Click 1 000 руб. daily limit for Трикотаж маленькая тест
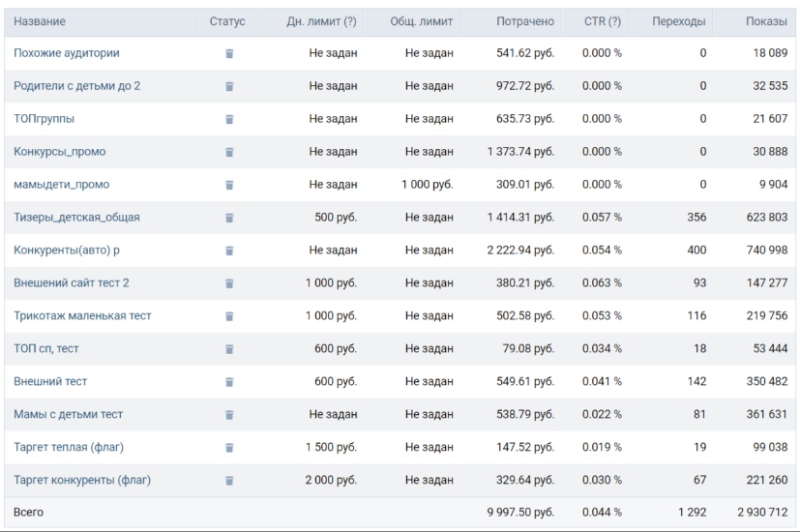This screenshot has height=532, width=800. pos(331,315)
